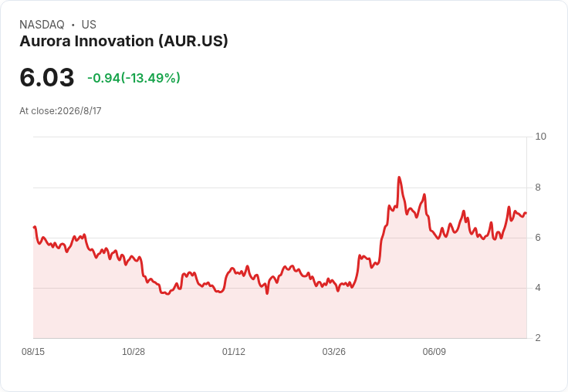568x392 pixels.
Task: Click the 8 price axis label
Action: point(538,188)
